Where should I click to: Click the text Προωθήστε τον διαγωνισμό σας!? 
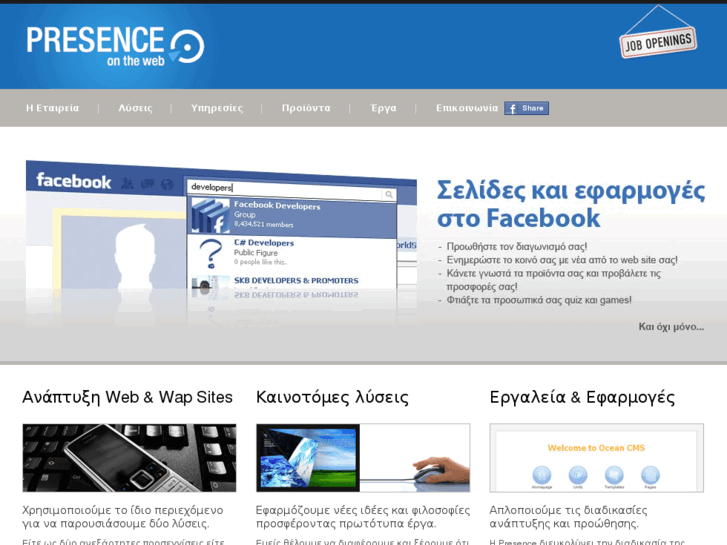(517, 247)
